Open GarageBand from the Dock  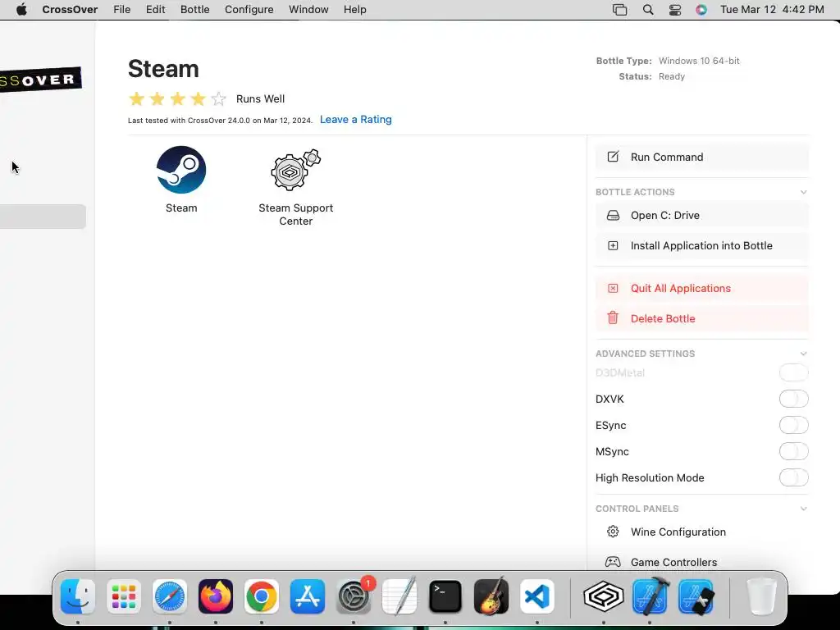(491, 596)
